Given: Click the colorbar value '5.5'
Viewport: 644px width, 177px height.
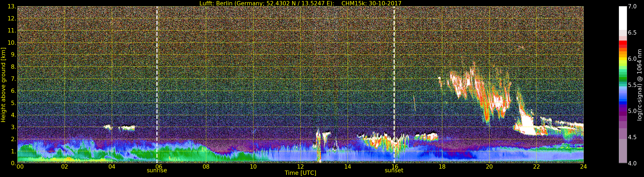Looking at the screenshot, I should [x=632, y=85].
